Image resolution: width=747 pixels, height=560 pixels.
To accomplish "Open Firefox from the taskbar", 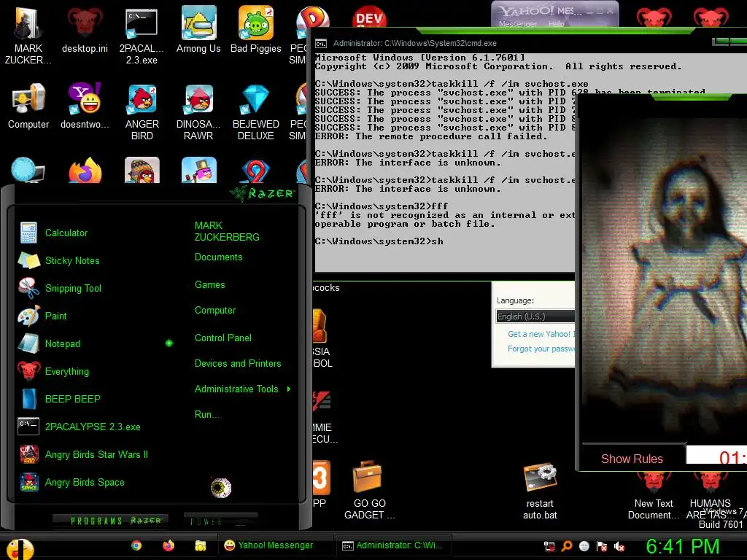I will [169, 545].
